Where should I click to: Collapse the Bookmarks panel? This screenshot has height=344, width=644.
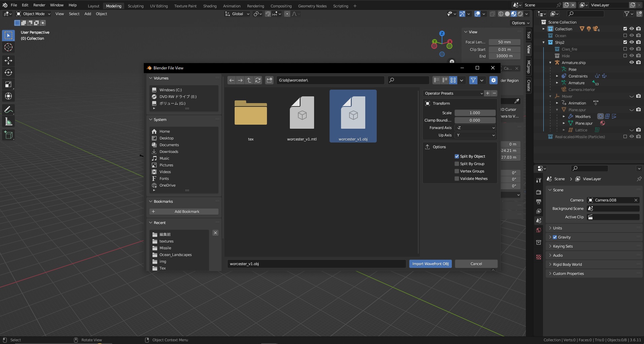[x=151, y=201]
